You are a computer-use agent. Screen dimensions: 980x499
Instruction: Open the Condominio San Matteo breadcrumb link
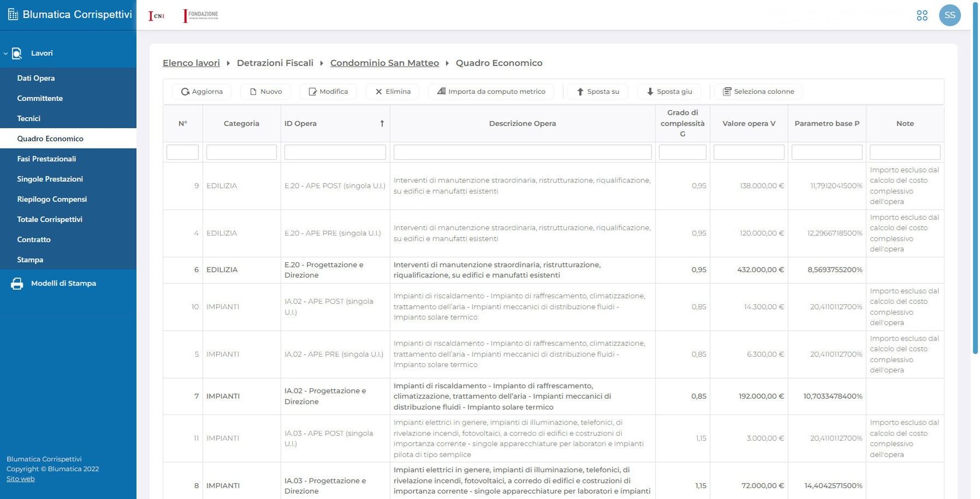click(384, 63)
